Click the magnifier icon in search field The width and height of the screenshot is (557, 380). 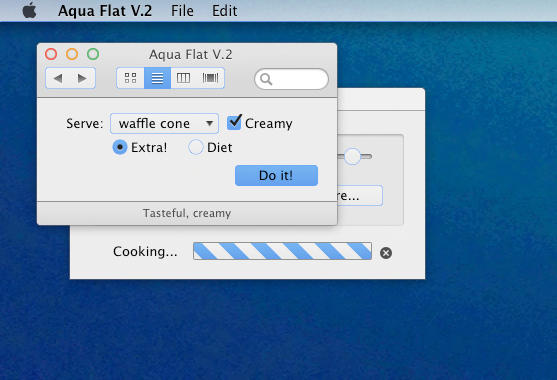(266, 79)
